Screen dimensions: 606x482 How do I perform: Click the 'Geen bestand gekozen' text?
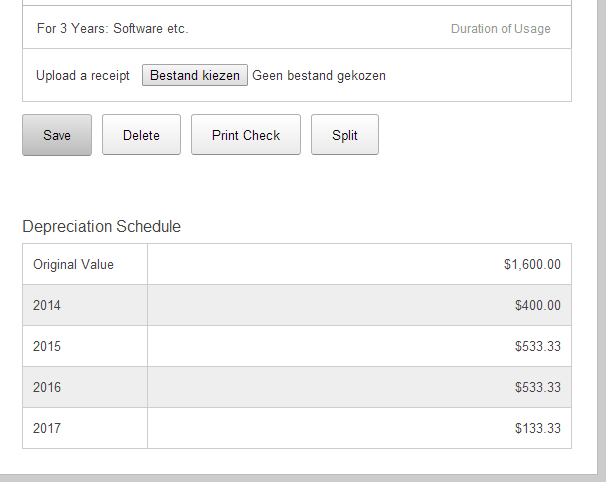pos(319,75)
